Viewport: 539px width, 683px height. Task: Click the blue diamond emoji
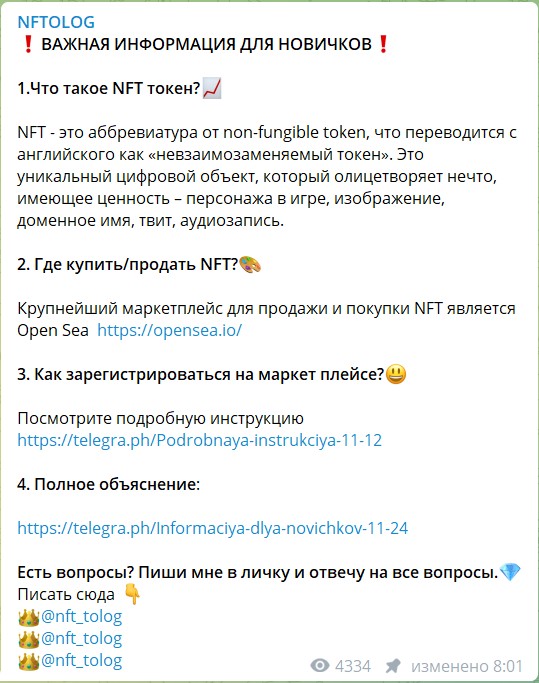pyautogui.click(x=510, y=572)
